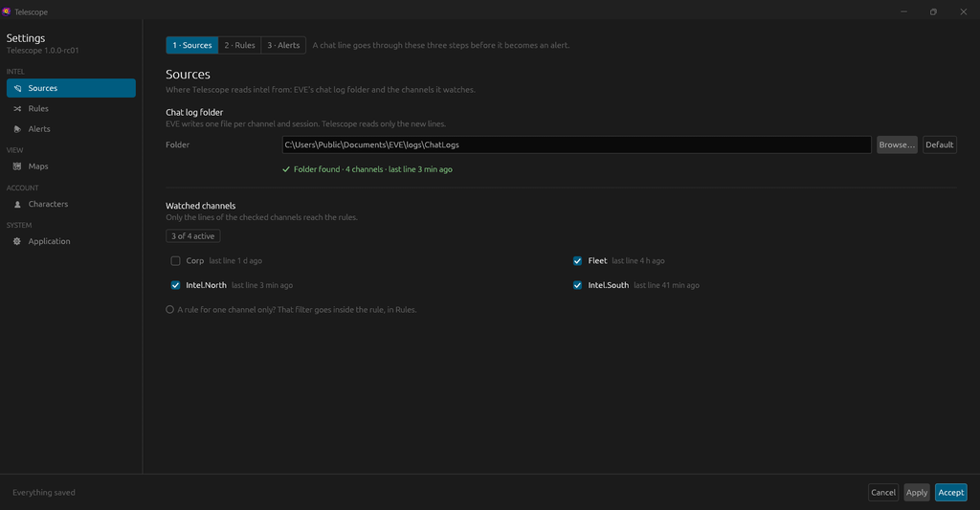This screenshot has width=980, height=510.
Task: Click the chat log Folder path field
Action: pyautogui.click(x=576, y=144)
